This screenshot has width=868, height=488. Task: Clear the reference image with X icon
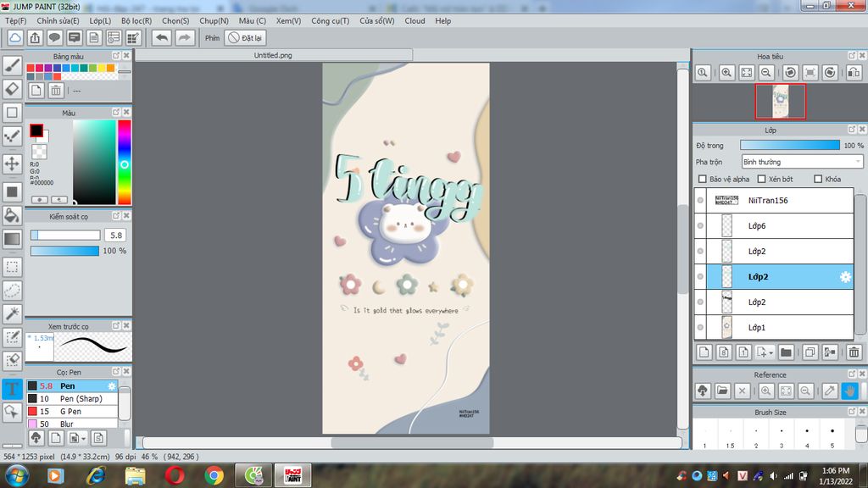coord(743,391)
